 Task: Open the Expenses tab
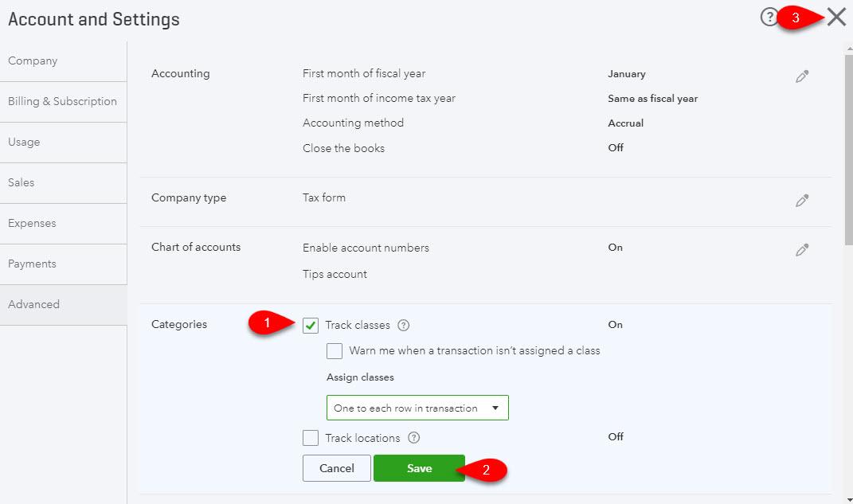63,224
